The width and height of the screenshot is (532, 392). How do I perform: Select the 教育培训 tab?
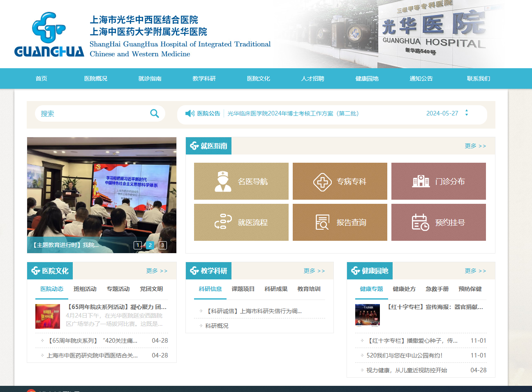click(x=309, y=289)
